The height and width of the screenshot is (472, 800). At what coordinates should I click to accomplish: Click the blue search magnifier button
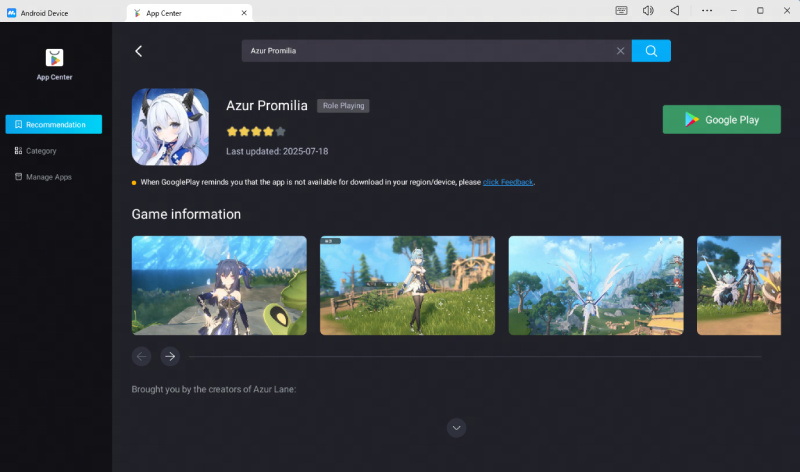pyautogui.click(x=651, y=51)
